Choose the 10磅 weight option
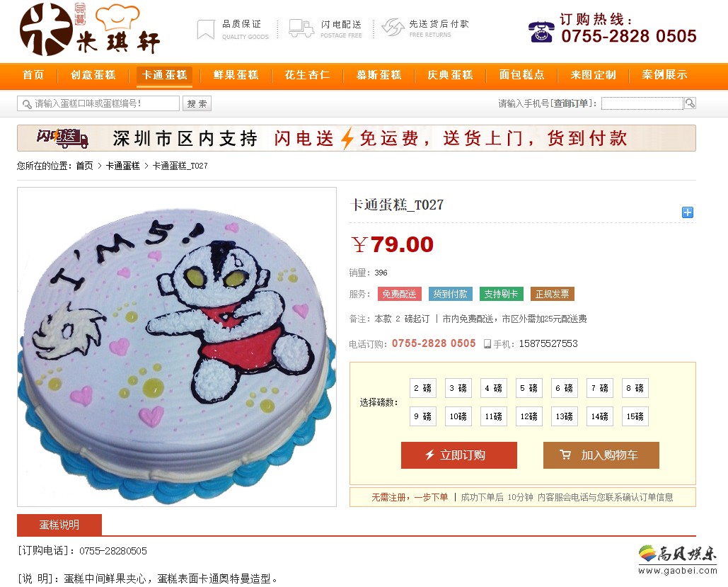Viewport: 728px width, 587px height. pos(458,416)
